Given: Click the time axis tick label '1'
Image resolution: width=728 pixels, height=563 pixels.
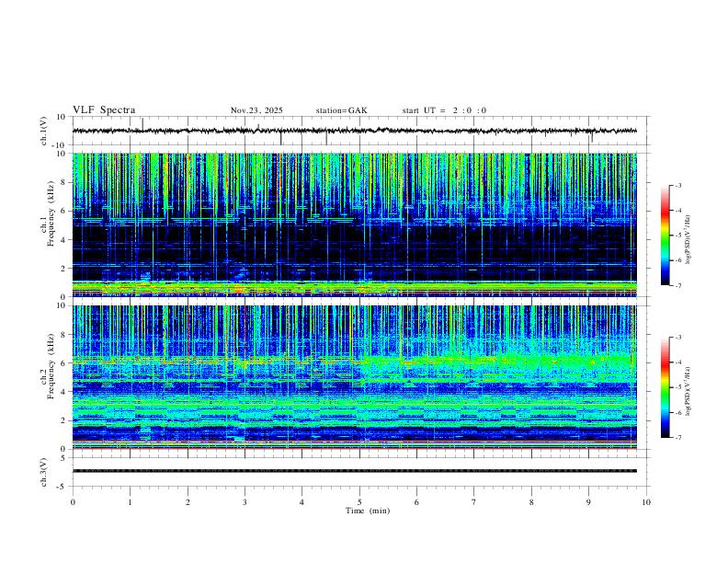Looking at the screenshot, I should pyautogui.click(x=130, y=502).
